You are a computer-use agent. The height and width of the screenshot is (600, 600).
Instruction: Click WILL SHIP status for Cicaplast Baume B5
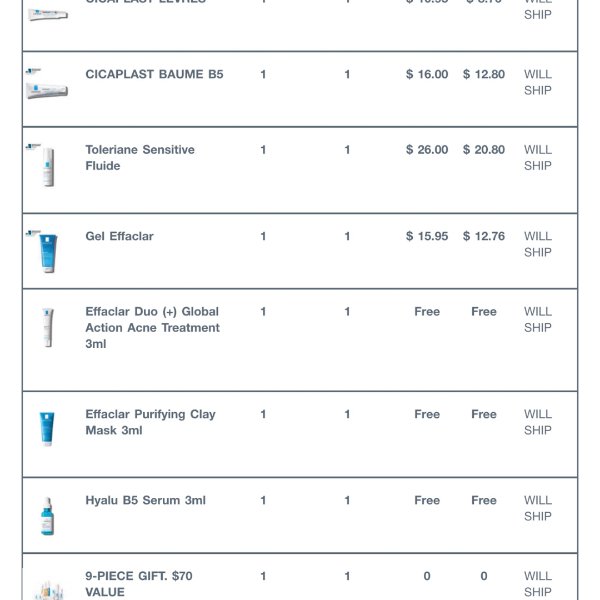coord(538,82)
